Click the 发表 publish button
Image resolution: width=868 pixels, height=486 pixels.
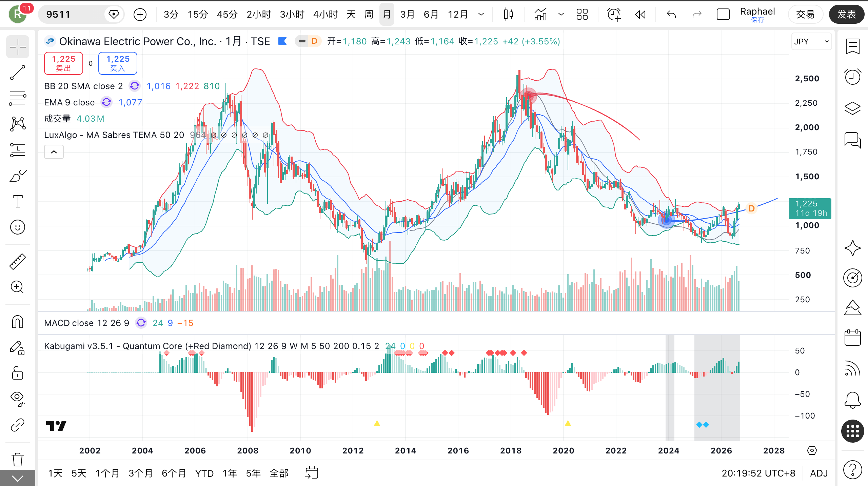tap(847, 14)
